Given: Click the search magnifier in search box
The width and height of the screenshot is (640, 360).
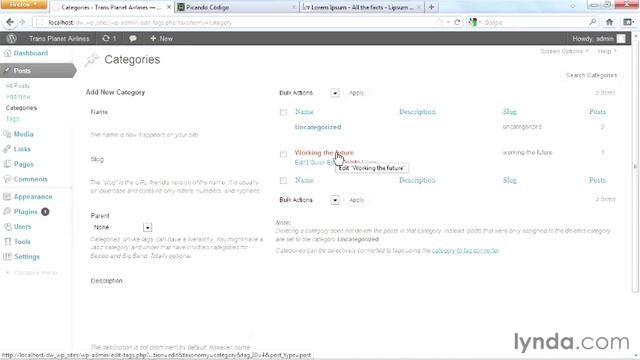Looking at the screenshot, I should pyautogui.click(x=593, y=22).
